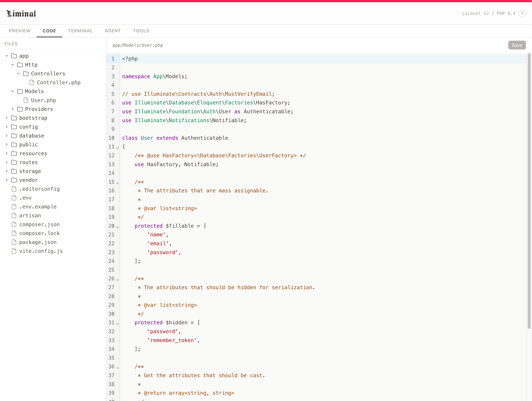Click the User.php file icon

(26, 100)
